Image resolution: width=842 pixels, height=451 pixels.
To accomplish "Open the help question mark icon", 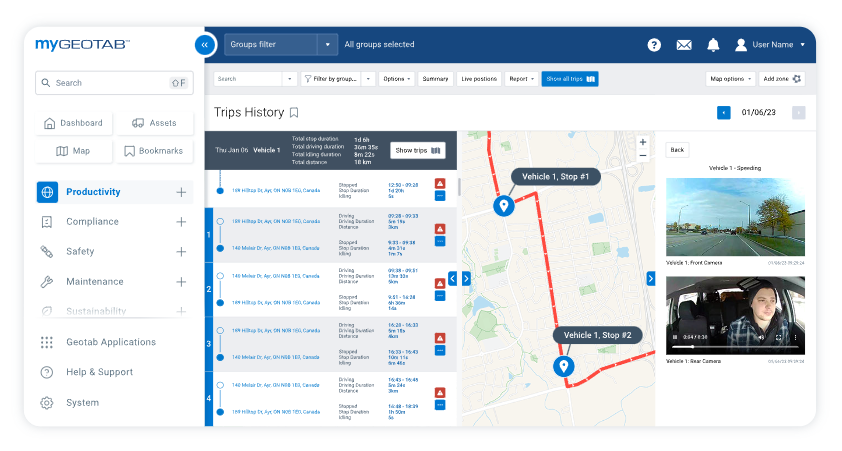I will coord(654,45).
